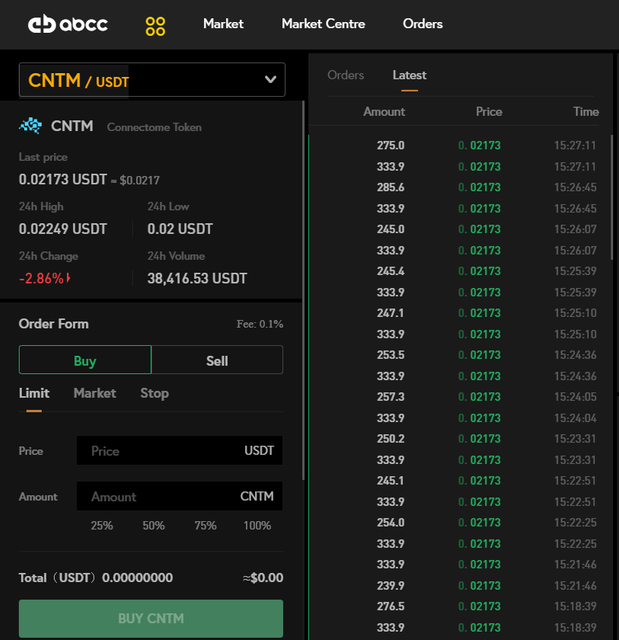Focus the Amount input field

(180, 496)
